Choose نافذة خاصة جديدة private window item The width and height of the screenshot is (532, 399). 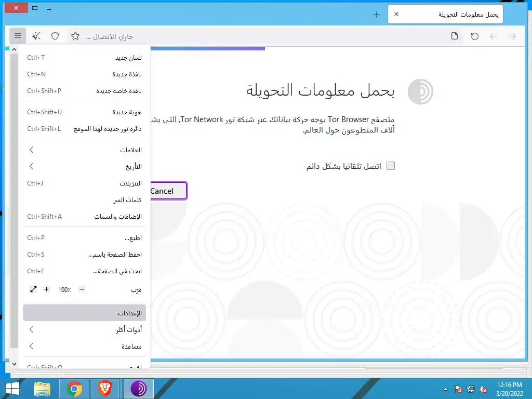(85, 90)
